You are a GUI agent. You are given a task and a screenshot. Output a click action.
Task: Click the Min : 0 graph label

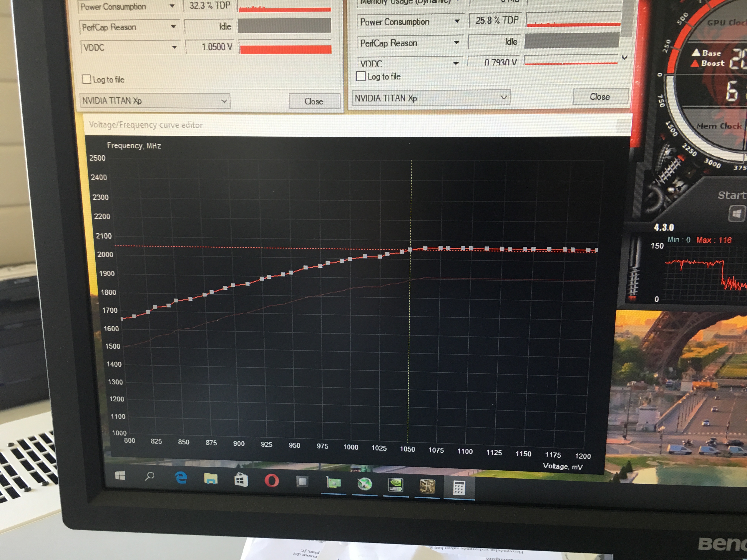[x=679, y=240]
